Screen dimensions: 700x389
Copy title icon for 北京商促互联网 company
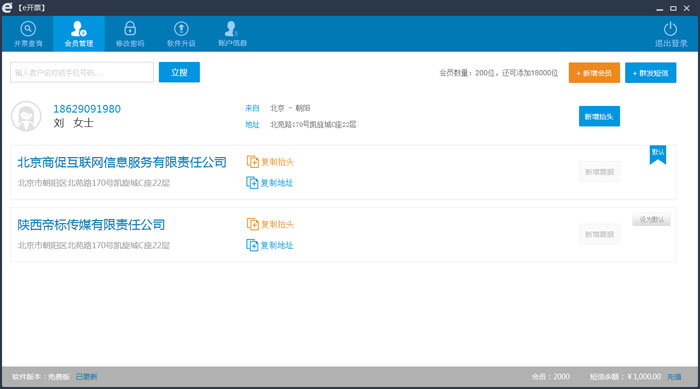coord(253,162)
